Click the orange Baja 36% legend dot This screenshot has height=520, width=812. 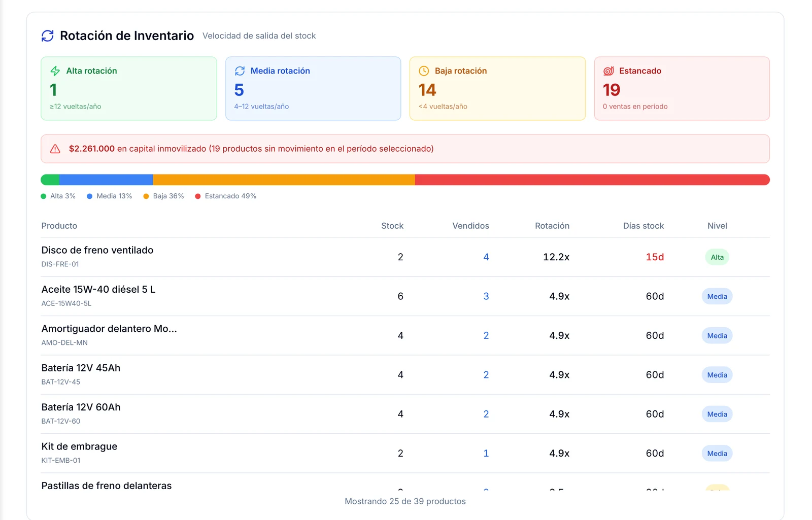[146, 196]
